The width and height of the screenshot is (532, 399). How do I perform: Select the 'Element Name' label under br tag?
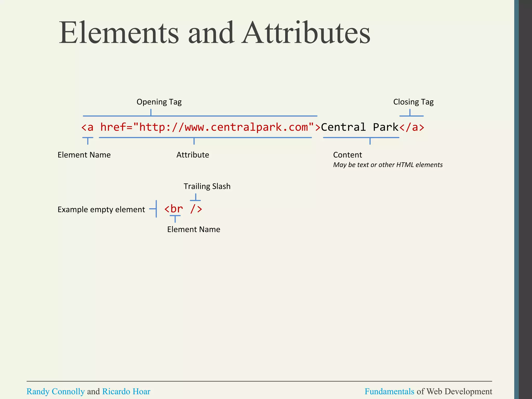coord(194,229)
